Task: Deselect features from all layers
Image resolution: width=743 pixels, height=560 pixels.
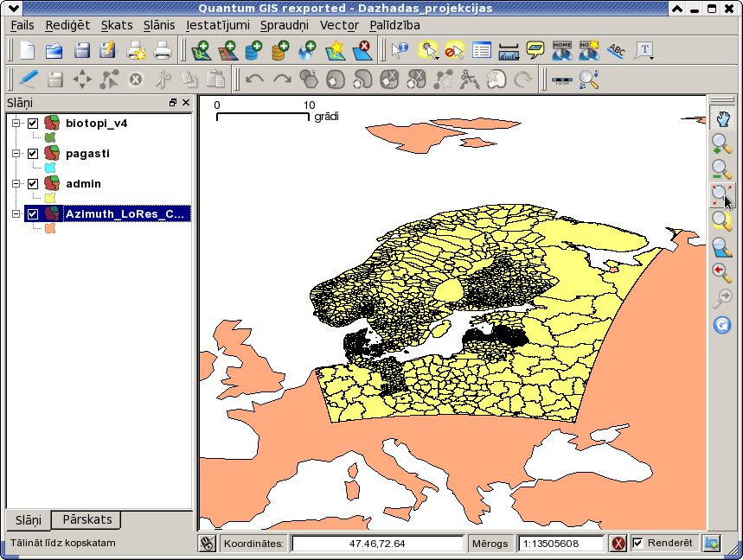Action: pos(454,50)
